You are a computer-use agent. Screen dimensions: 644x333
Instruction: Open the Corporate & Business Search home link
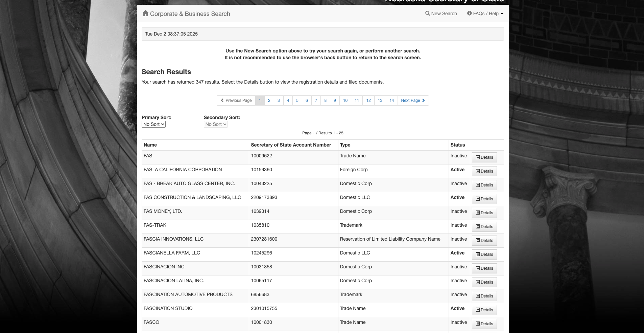pos(190,14)
